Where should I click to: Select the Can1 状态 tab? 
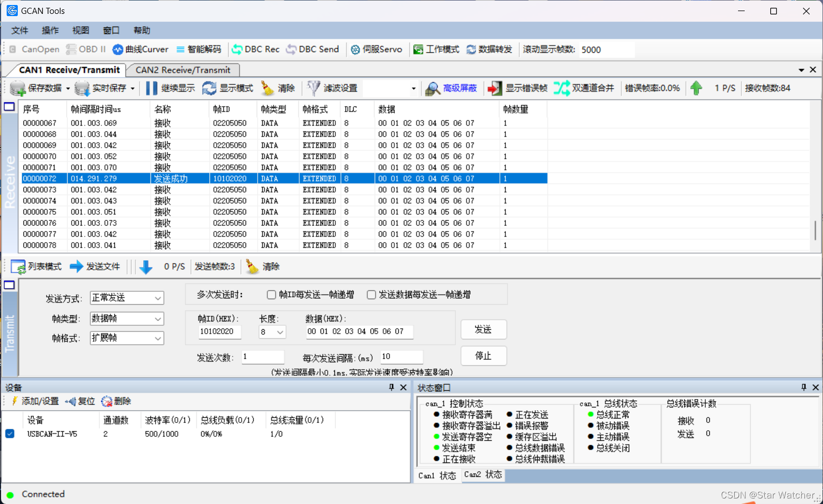pyautogui.click(x=437, y=476)
